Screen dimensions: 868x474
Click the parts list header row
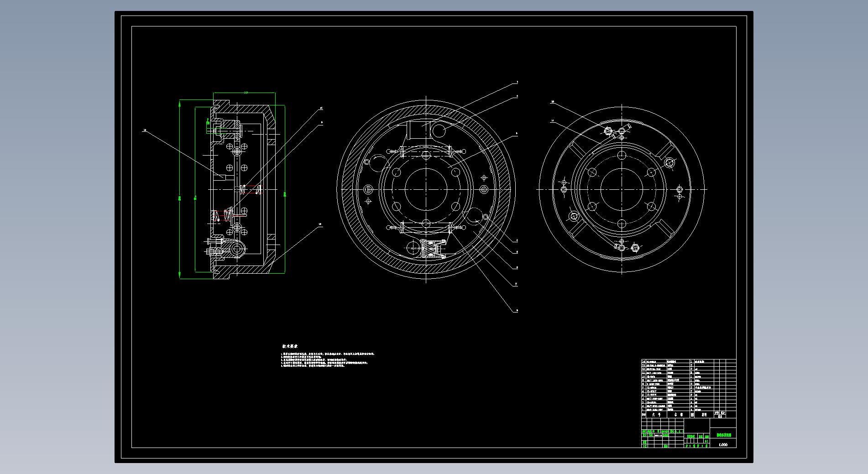pos(666,415)
